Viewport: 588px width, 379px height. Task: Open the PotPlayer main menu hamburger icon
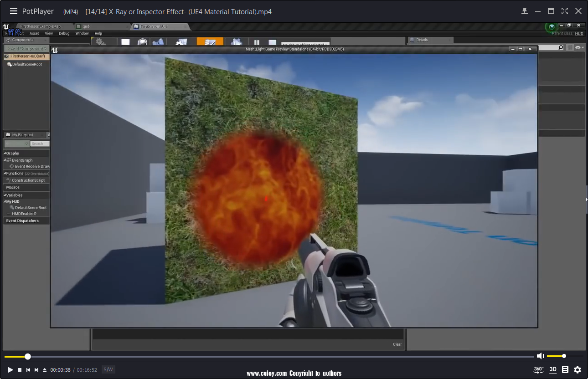point(14,11)
